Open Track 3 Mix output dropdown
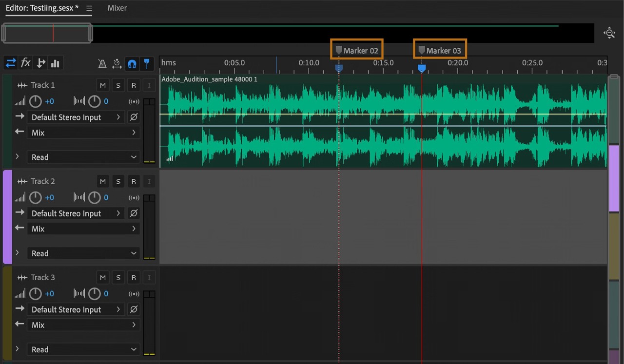Screen dimensions: 624x364 [83, 325]
